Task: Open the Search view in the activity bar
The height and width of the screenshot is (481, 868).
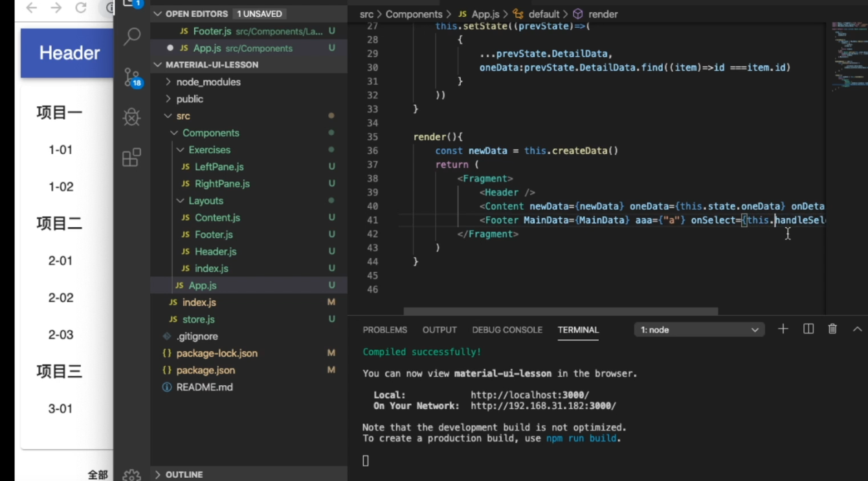Action: [x=131, y=37]
